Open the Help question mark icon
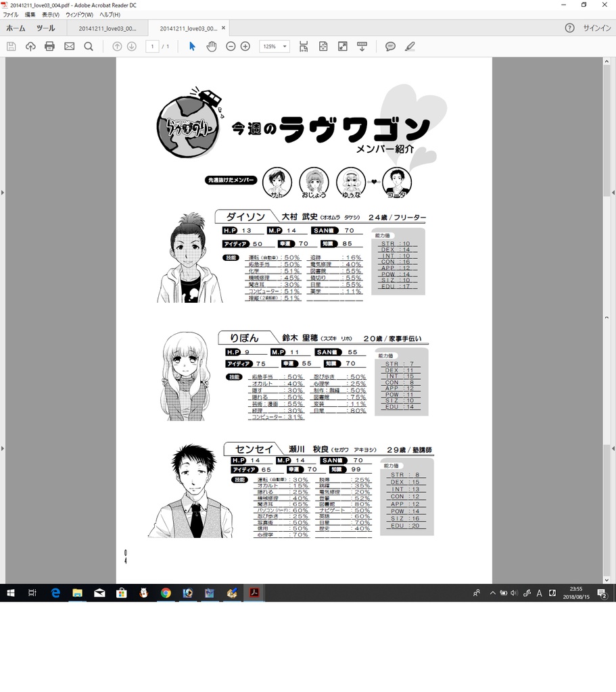This screenshot has width=616, height=692. point(569,28)
